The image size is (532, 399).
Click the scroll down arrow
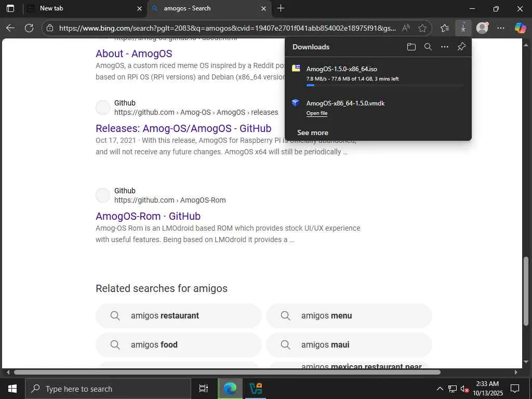[526, 362]
